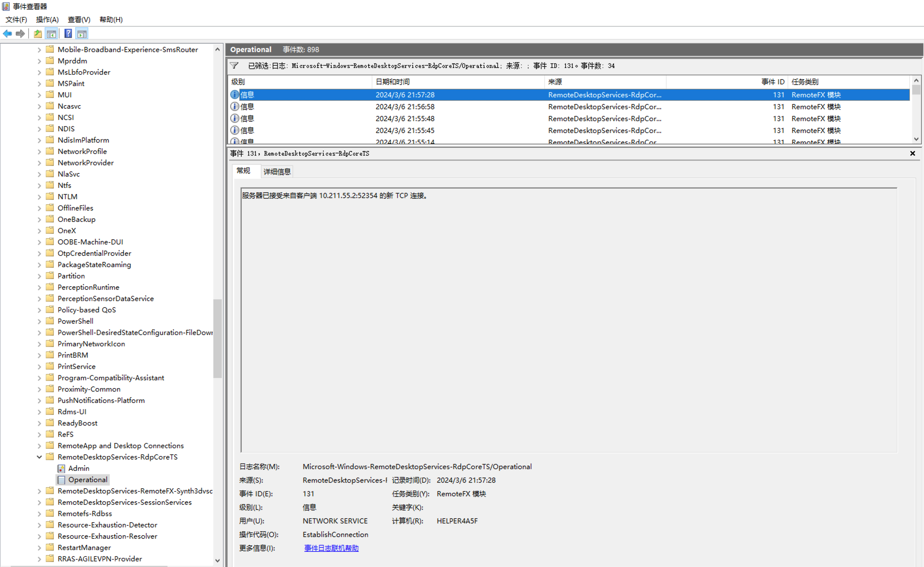The image size is (924, 567).
Task: Click the up-one-level folder icon
Action: [38, 34]
